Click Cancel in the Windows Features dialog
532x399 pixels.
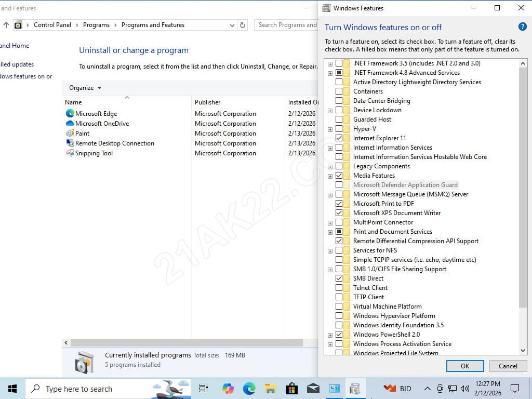pyautogui.click(x=508, y=366)
